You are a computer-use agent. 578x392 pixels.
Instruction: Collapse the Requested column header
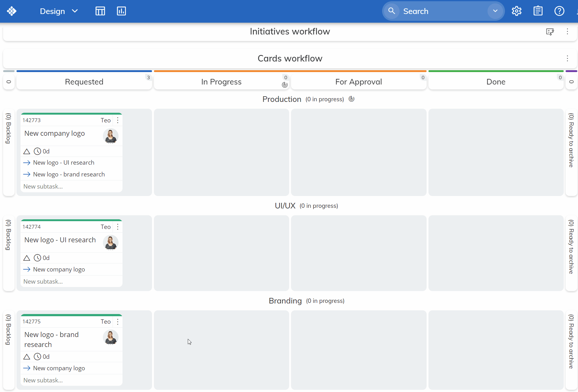pyautogui.click(x=84, y=82)
